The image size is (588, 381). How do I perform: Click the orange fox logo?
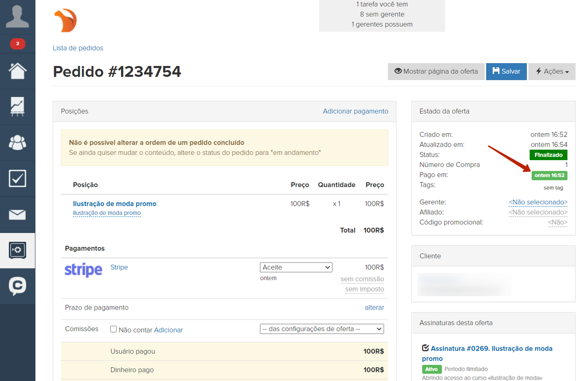point(66,21)
